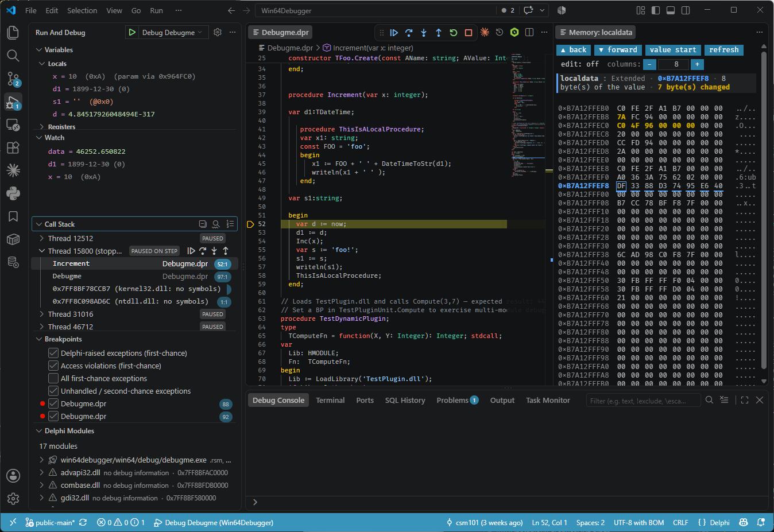Toggle Delphi-raised exceptions breakpoint checkbox
This screenshot has height=532, width=774.
tap(53, 354)
